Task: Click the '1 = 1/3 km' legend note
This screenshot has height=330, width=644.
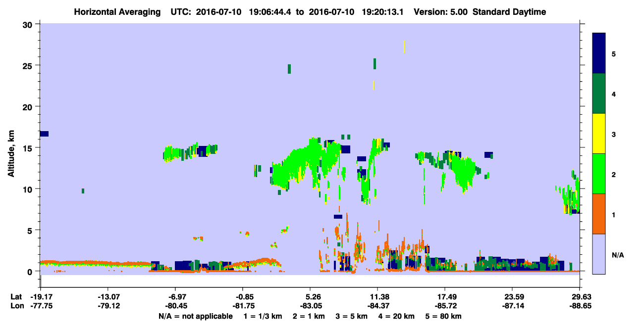Action: point(262,316)
